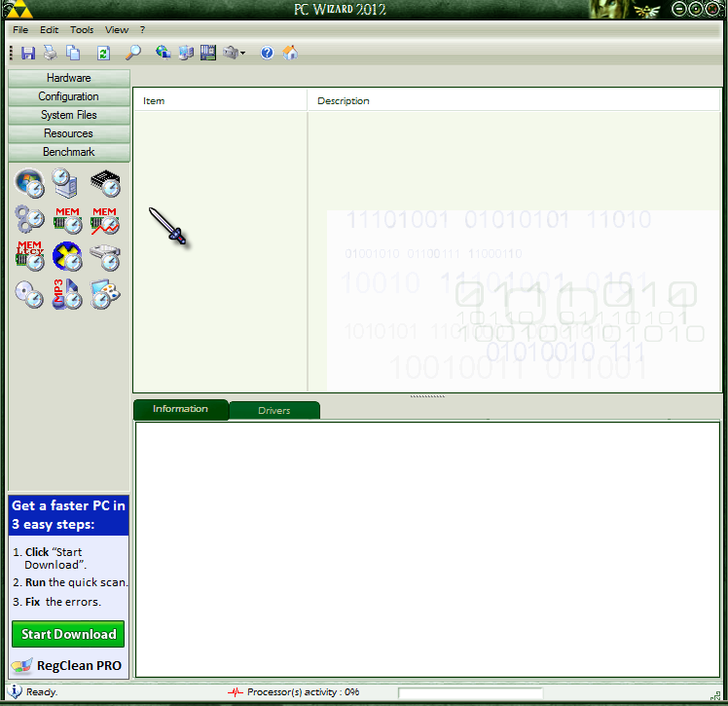Click the Refresh toolbar icon
The height and width of the screenshot is (706, 728).
coord(103,53)
